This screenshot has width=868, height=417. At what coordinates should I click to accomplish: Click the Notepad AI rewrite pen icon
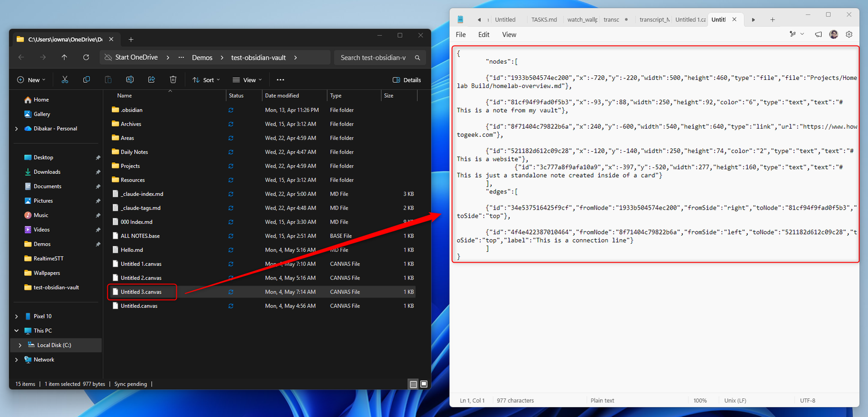click(x=792, y=35)
